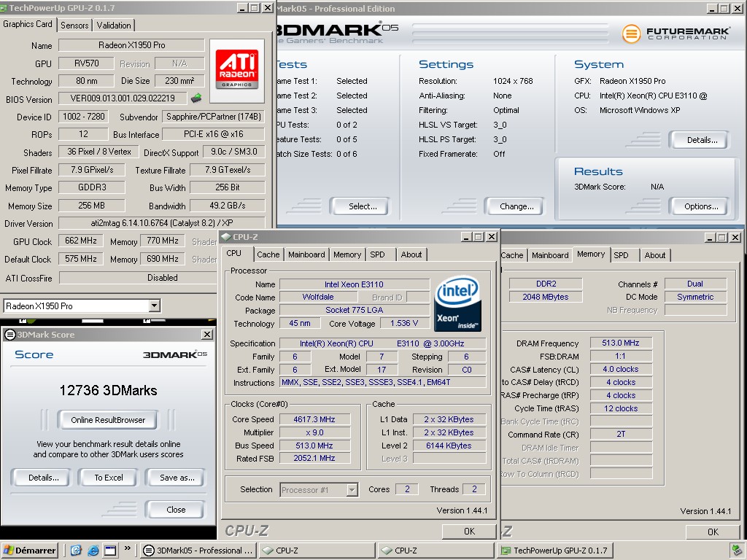Click the CPU-Z window title bar icon
Image resolution: width=747 pixels, height=560 pixels.
(226, 237)
